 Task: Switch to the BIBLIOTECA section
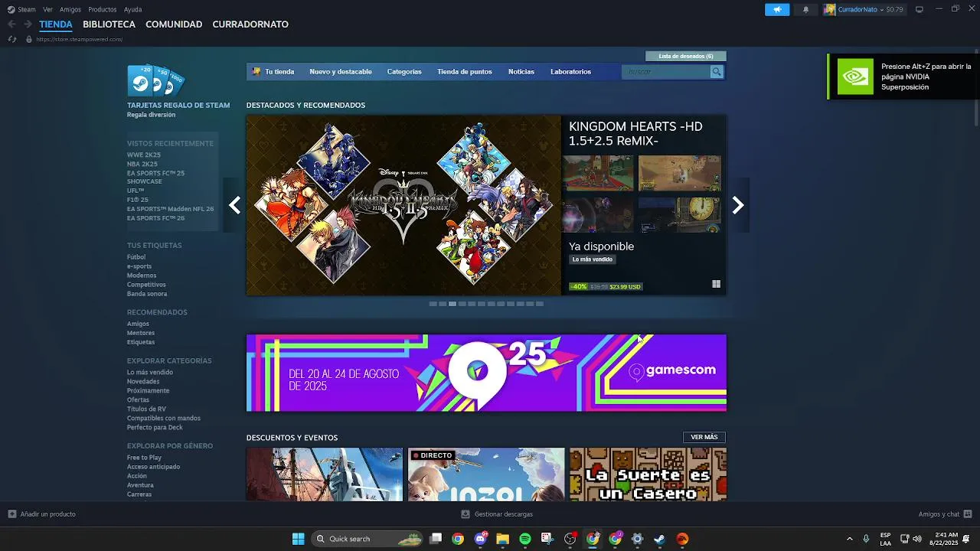[109, 24]
